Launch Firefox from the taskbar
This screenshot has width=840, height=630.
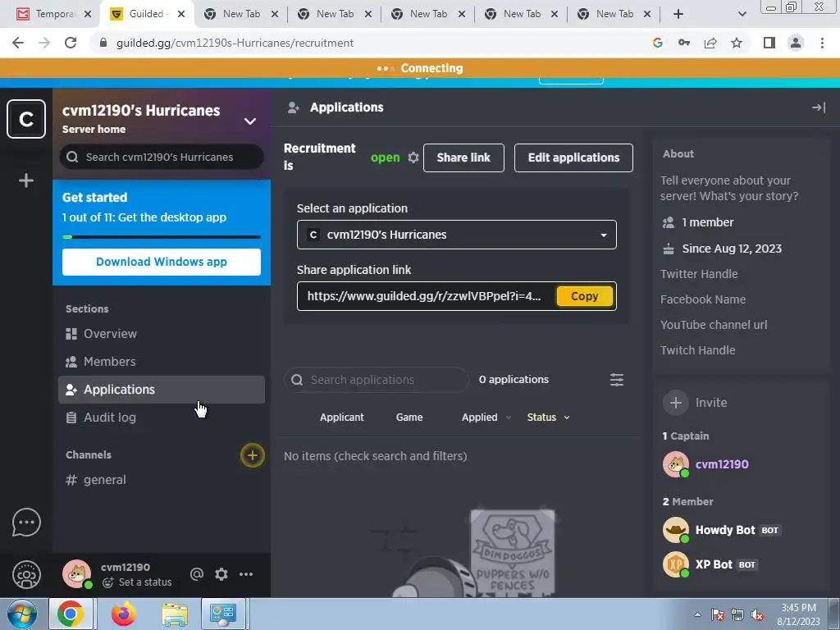click(x=123, y=614)
